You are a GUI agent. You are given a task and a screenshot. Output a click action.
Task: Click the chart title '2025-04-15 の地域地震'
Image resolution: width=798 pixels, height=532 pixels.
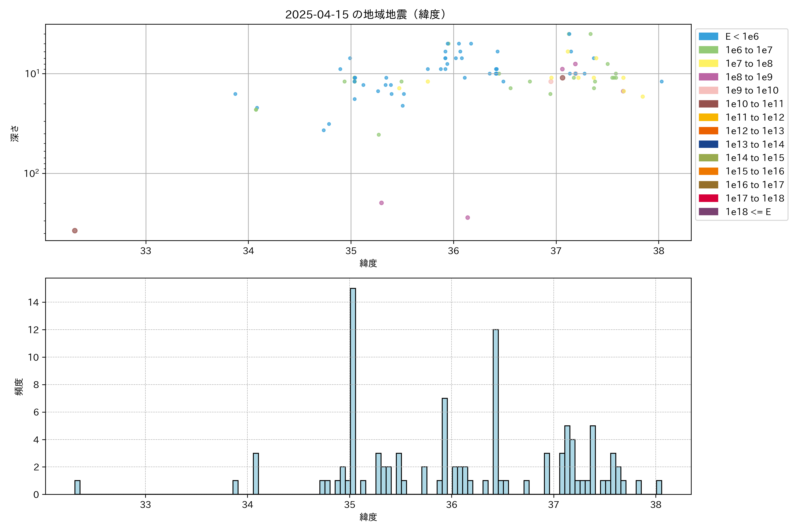coord(366,15)
